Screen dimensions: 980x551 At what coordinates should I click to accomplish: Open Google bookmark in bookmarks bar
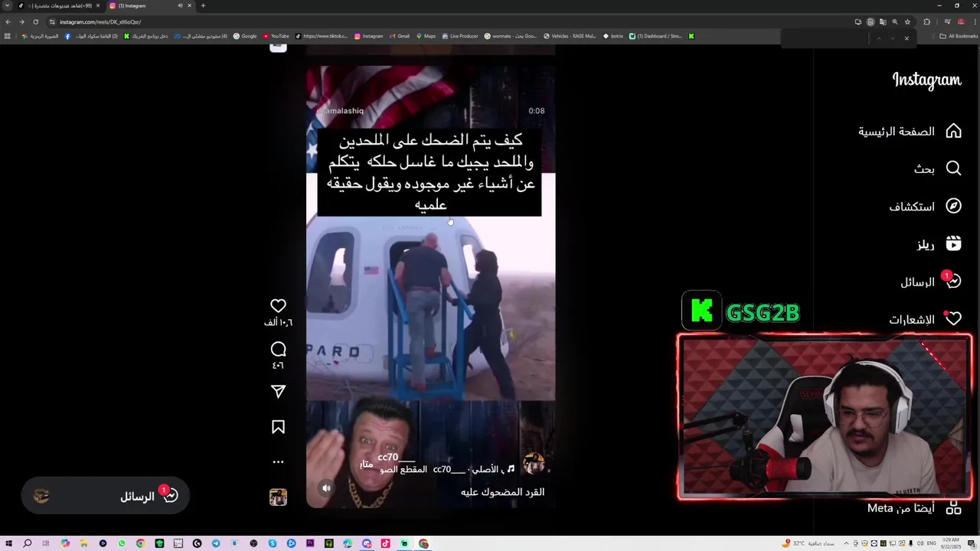pyautogui.click(x=245, y=36)
